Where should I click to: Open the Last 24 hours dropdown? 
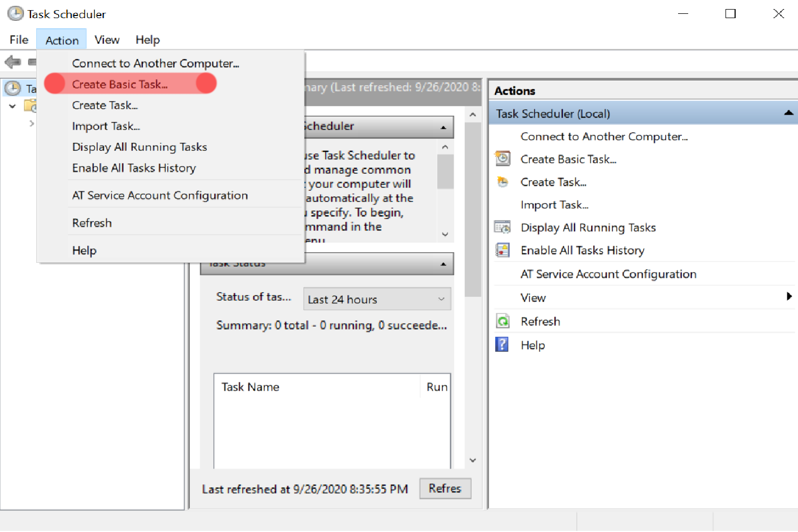pyautogui.click(x=377, y=299)
